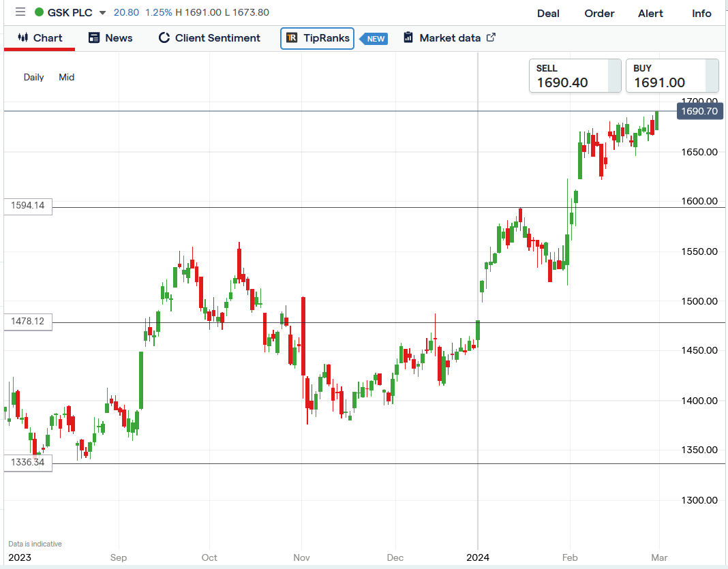Open the Order menu
The width and height of the screenshot is (728, 569).
pyautogui.click(x=599, y=14)
